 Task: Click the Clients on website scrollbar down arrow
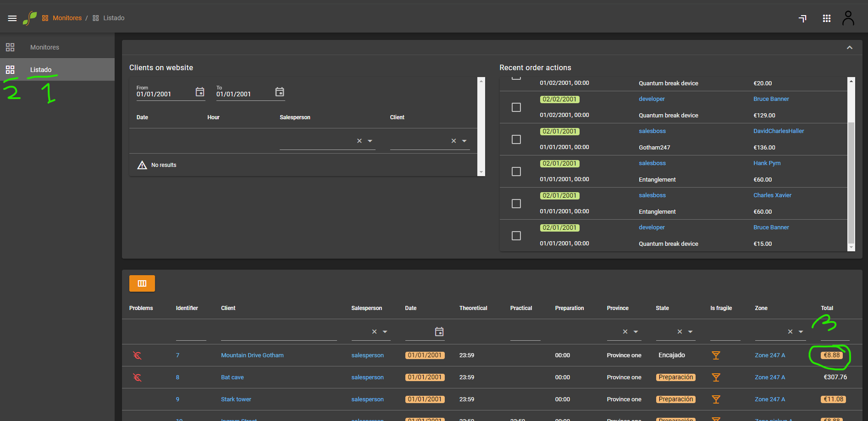(481, 172)
